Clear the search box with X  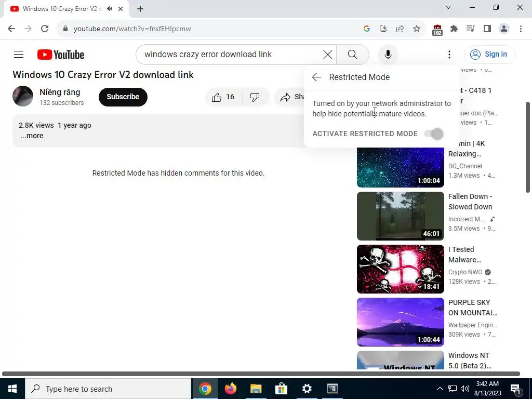[x=328, y=54]
